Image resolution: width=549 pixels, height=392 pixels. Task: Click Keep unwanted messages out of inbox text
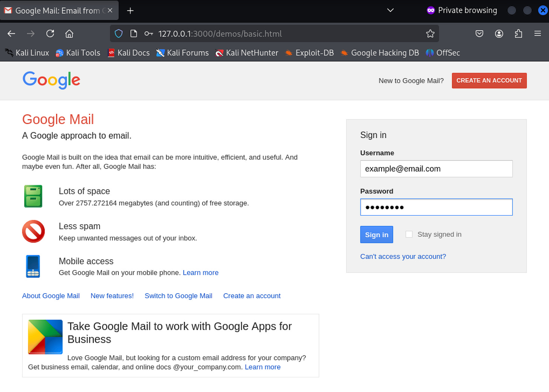[x=128, y=238]
